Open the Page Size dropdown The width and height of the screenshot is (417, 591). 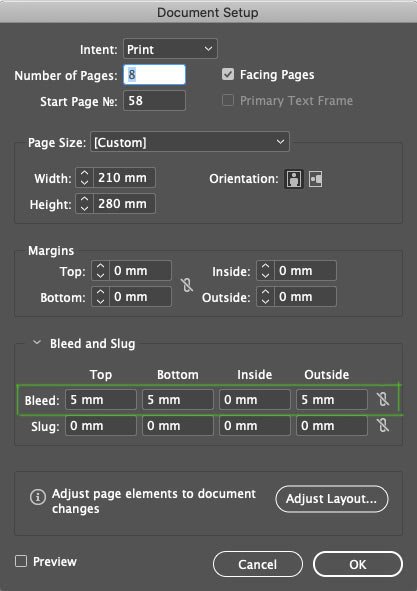click(190, 142)
